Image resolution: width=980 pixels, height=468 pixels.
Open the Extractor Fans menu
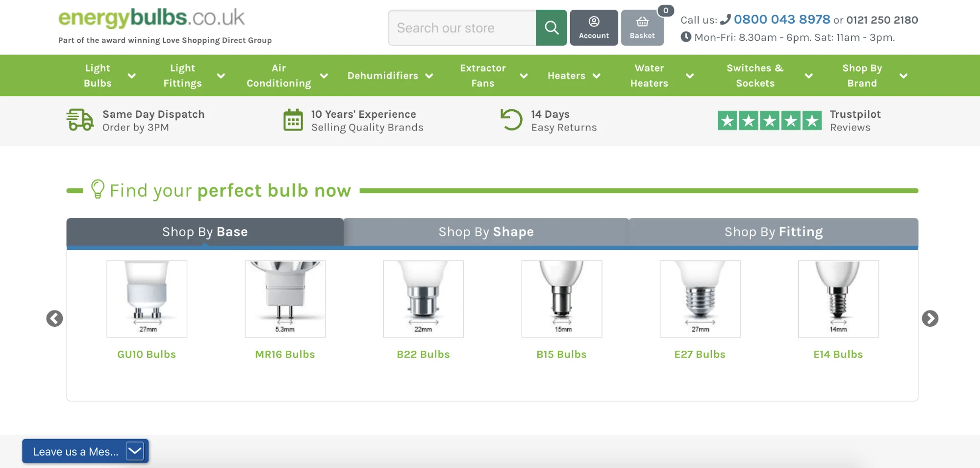483,76
